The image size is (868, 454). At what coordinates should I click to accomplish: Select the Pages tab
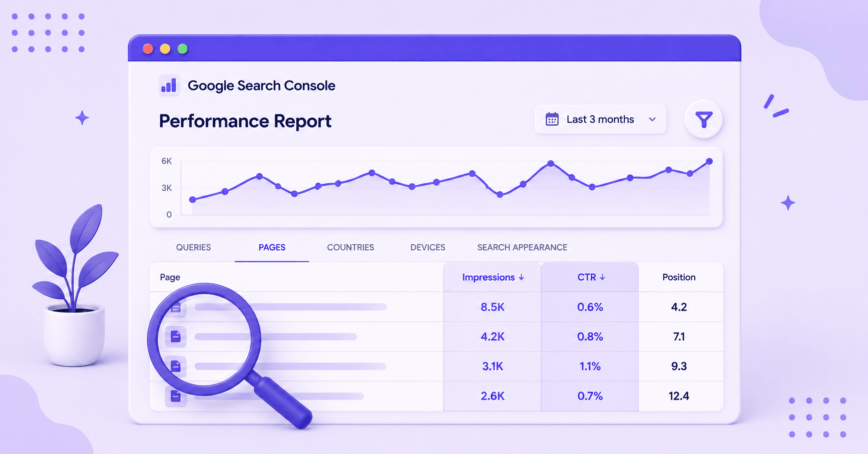tap(272, 247)
